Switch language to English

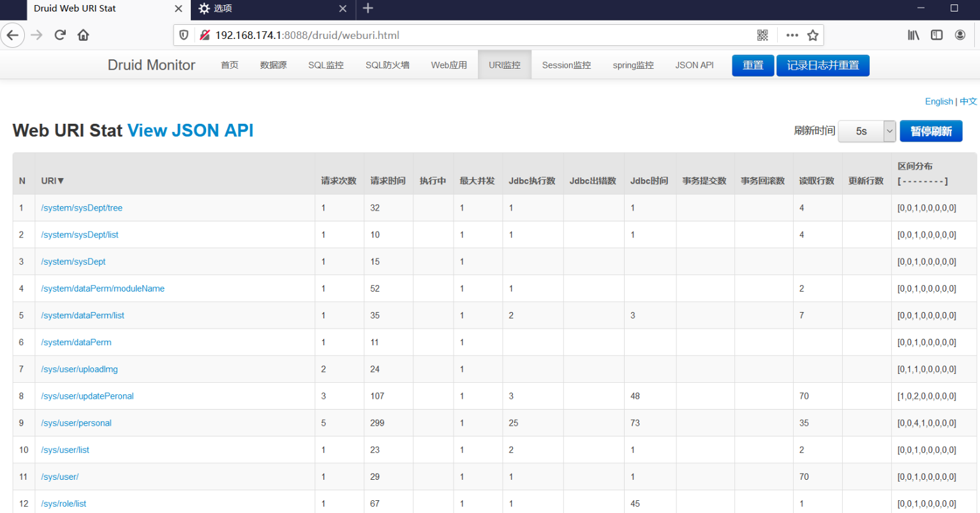click(x=939, y=101)
